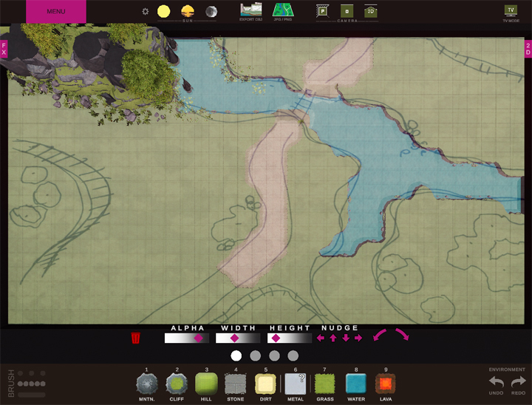Toggle the 2D view side tab

pos(528,49)
